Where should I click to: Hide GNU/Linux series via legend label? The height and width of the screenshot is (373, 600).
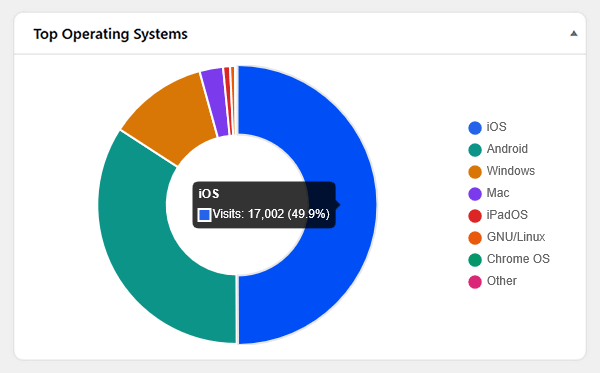click(x=516, y=237)
